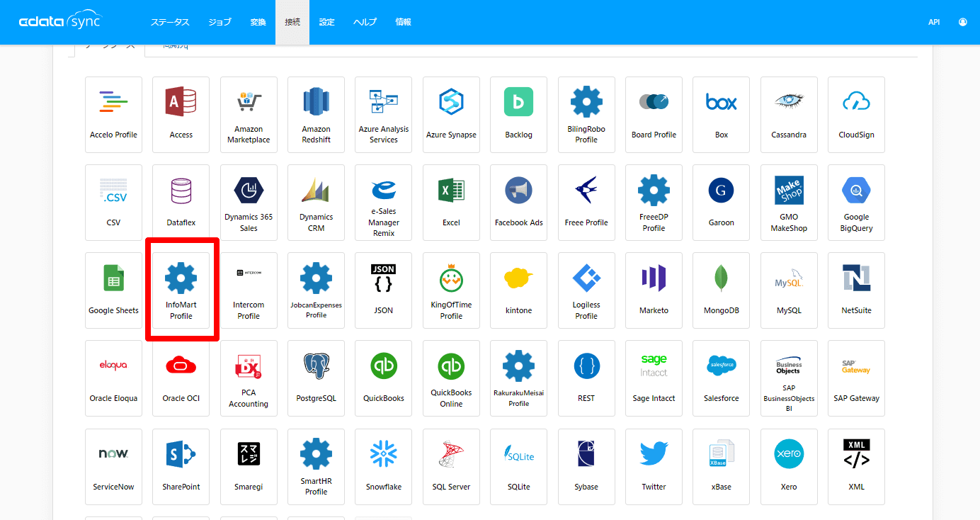The image size is (980, 520).
Task: Select the KingOfTime Profile connector
Action: (x=451, y=290)
